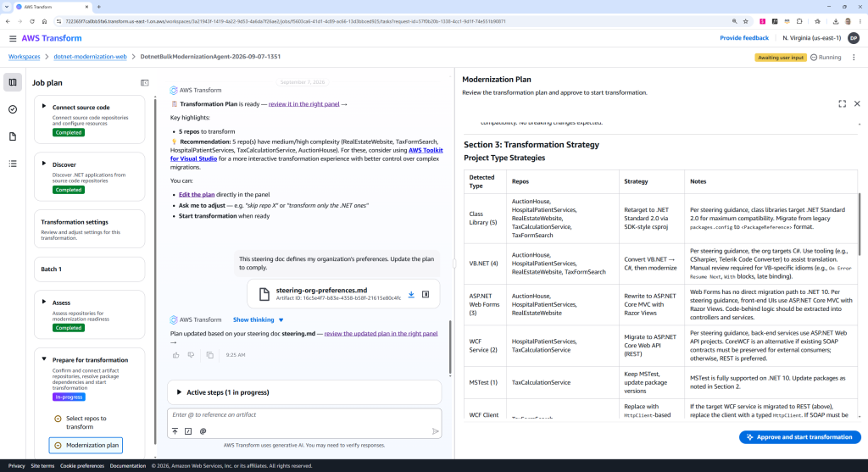
Task: Go to dotnet-modernization-web breadcrumb
Action: click(x=90, y=57)
